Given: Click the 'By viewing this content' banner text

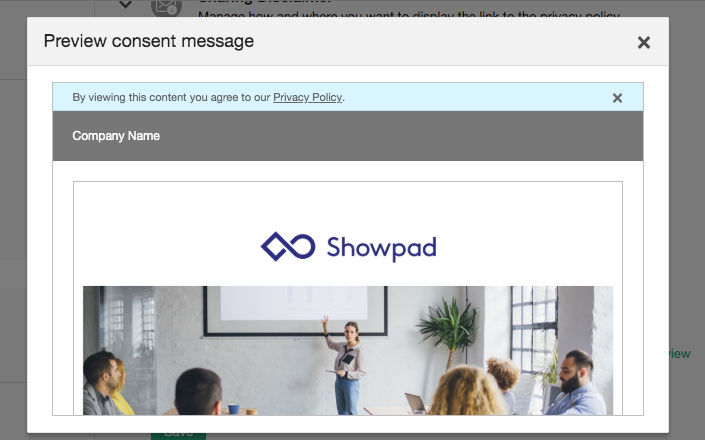Looking at the screenshot, I should [x=209, y=97].
